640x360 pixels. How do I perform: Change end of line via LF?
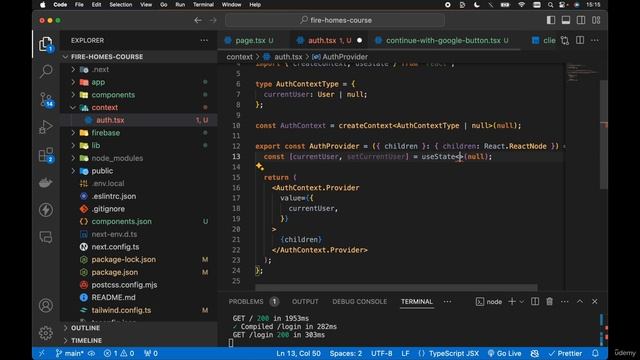[x=405, y=353]
